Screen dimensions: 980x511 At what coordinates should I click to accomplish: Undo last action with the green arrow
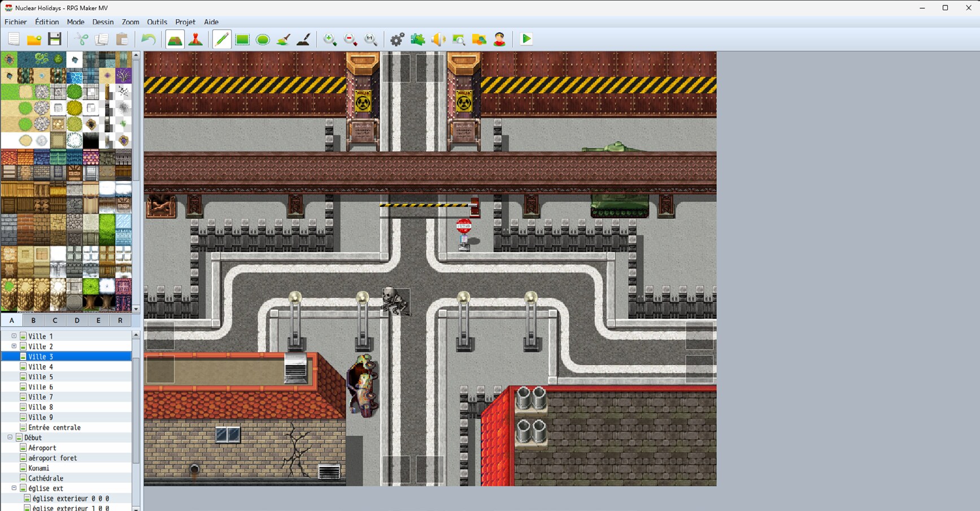[148, 39]
